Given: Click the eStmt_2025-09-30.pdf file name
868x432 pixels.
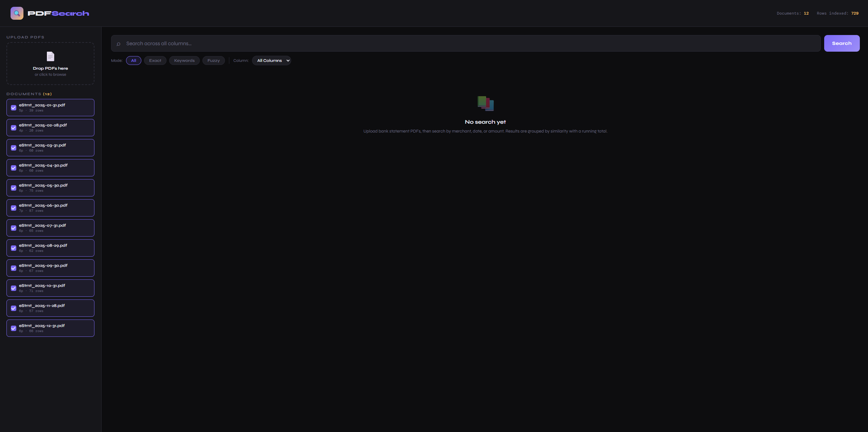Looking at the screenshot, I should [x=43, y=265].
